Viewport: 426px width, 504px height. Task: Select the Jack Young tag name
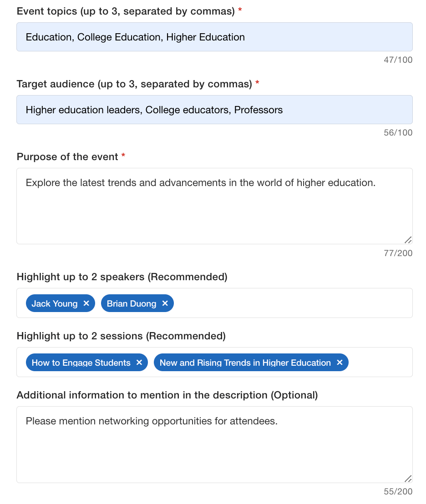(55, 303)
